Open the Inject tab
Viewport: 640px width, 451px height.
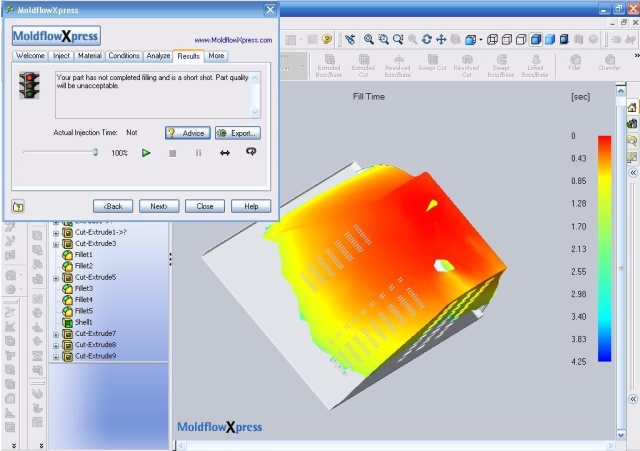coord(61,56)
